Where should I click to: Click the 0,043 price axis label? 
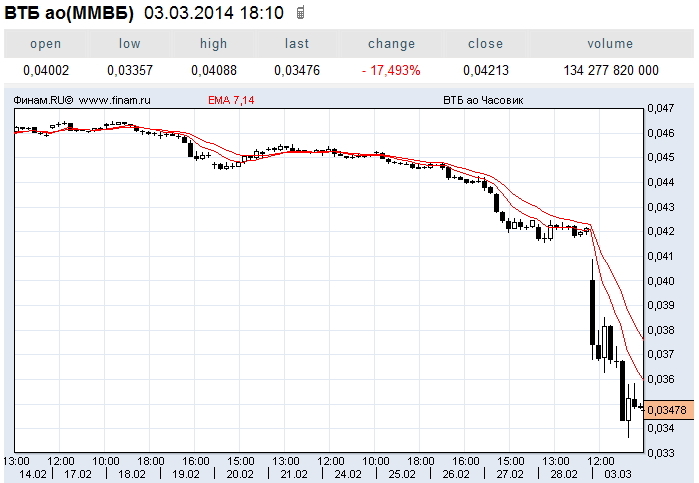[661, 207]
